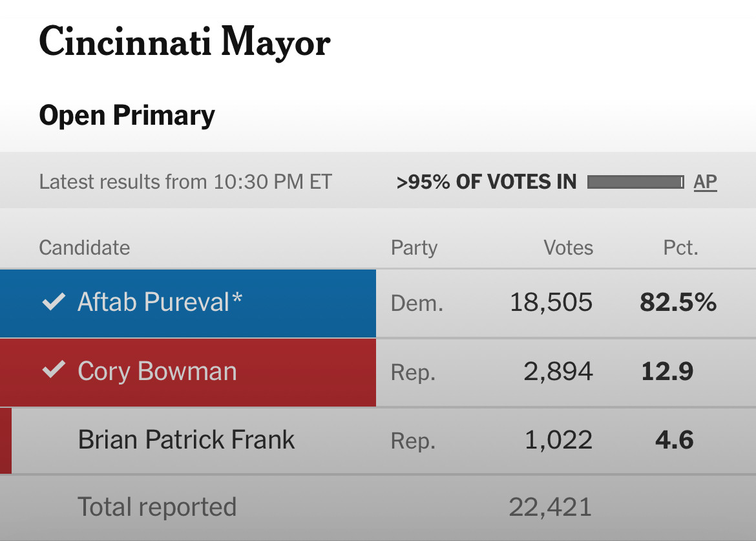Click the >95% OF VOTES IN text

click(x=486, y=182)
